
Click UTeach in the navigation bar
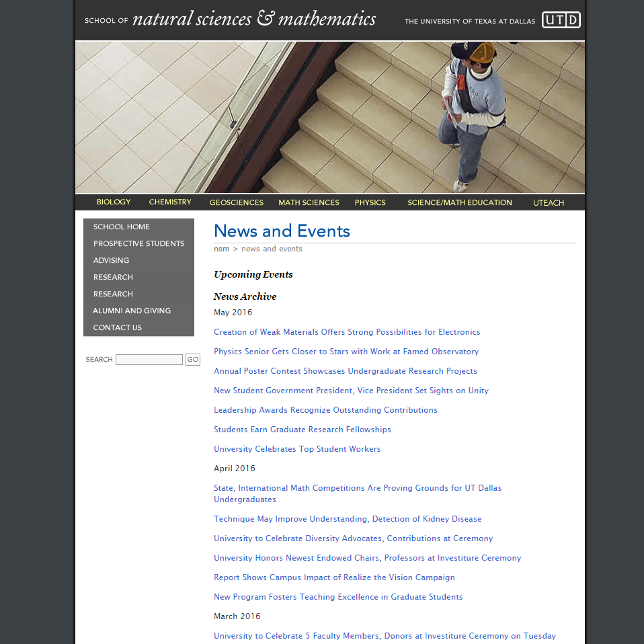pos(548,202)
